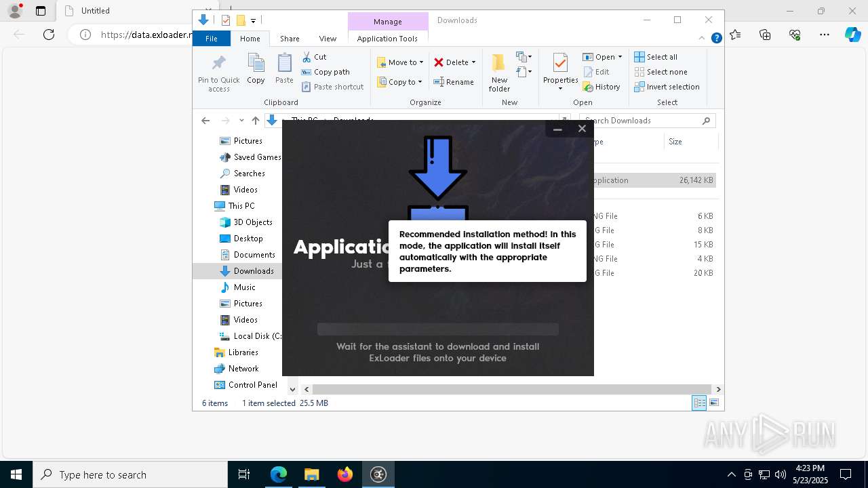
Task: Click the Properties icon
Action: 560,64
